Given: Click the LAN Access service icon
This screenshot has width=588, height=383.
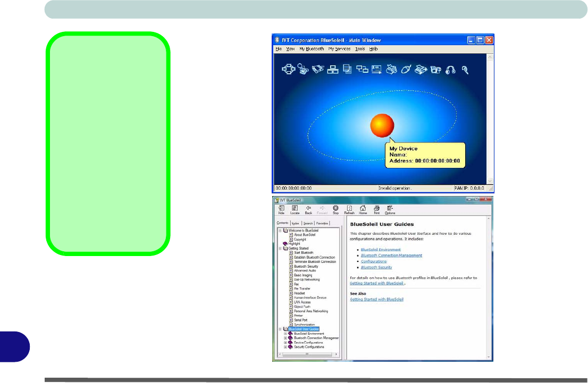Looking at the screenshot, I should (333, 70).
